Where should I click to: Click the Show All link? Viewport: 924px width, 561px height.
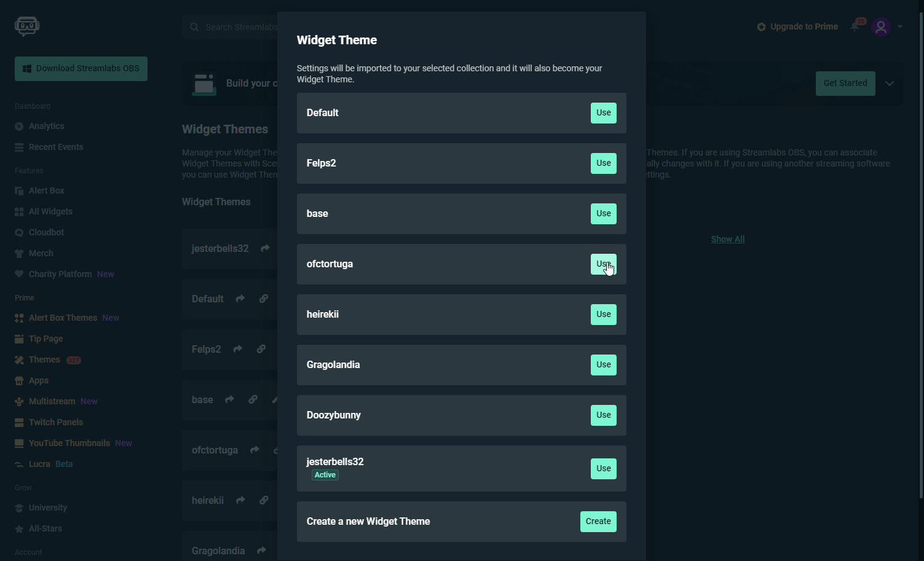[727, 239]
